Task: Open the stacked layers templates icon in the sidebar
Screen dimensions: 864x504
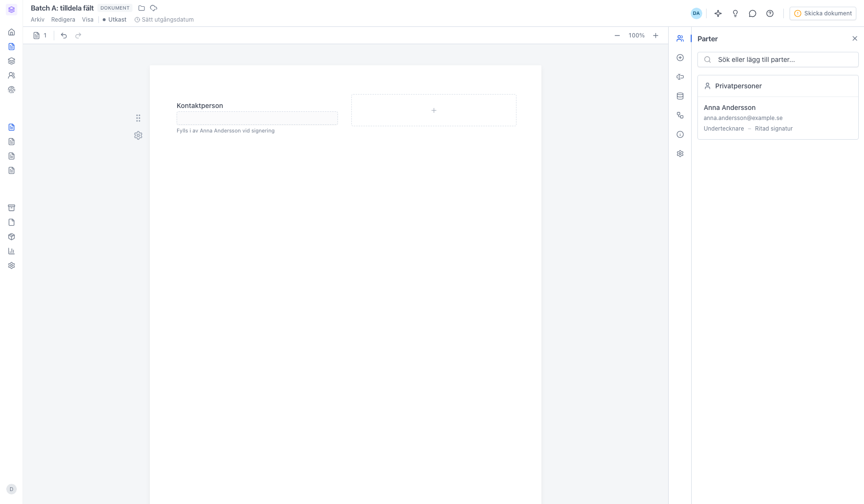Action: pyautogui.click(x=12, y=61)
